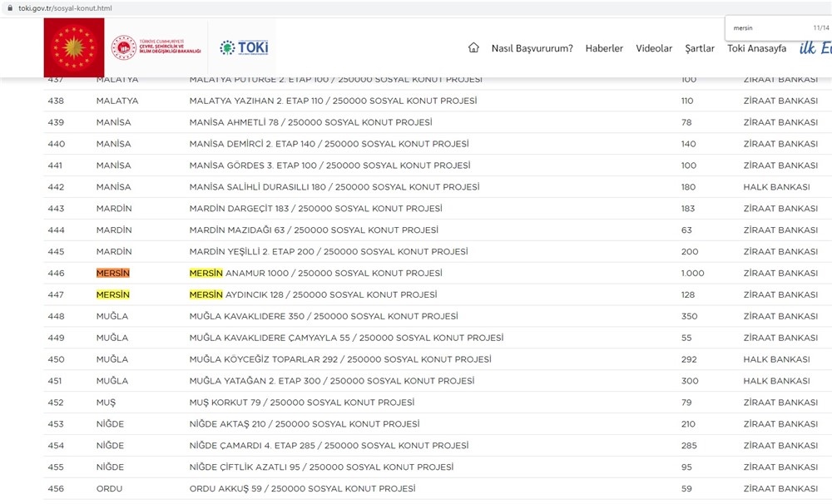Click the find-in-page search field containing mersin
Image resolution: width=832 pixels, height=504 pixels.
point(765,28)
